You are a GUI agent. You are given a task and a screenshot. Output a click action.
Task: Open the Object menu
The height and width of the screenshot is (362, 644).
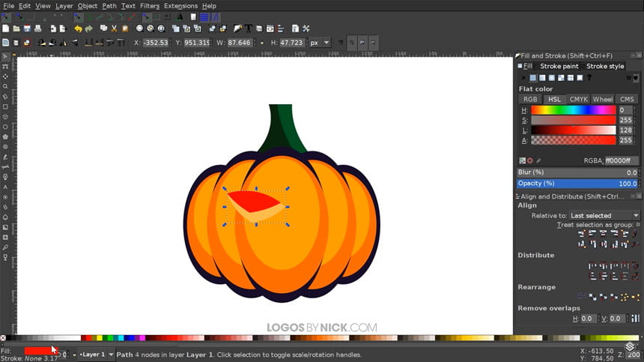(x=88, y=6)
